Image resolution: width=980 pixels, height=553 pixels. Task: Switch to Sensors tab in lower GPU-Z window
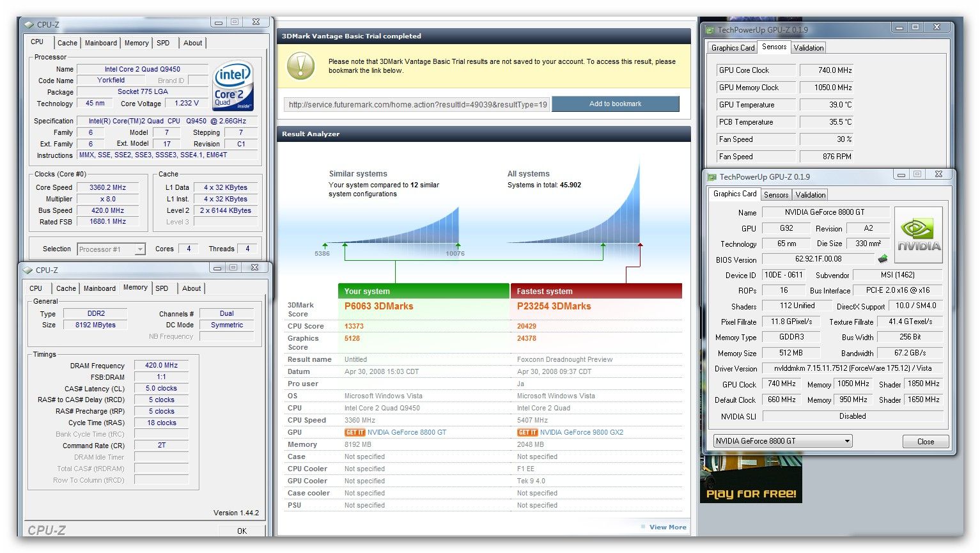click(x=776, y=195)
